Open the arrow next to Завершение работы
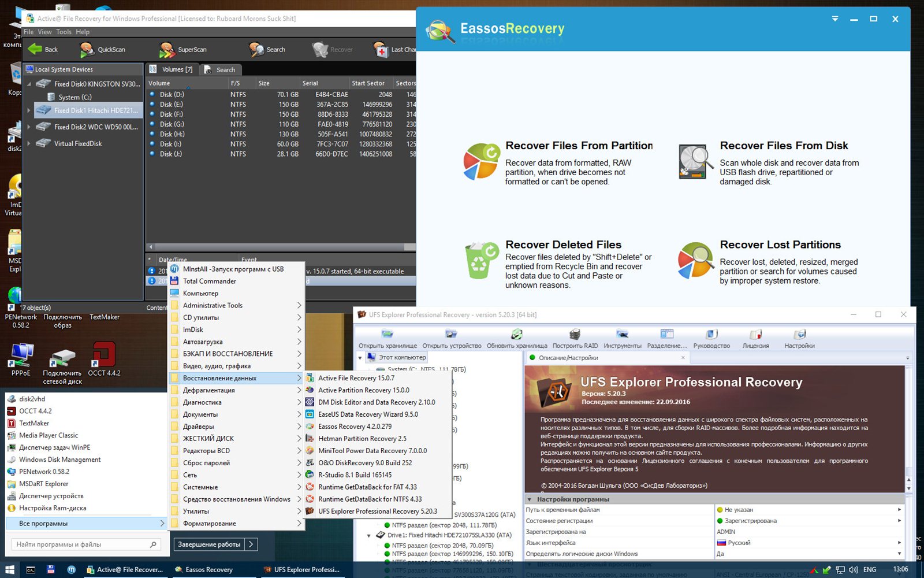The image size is (924, 578). coord(251,544)
